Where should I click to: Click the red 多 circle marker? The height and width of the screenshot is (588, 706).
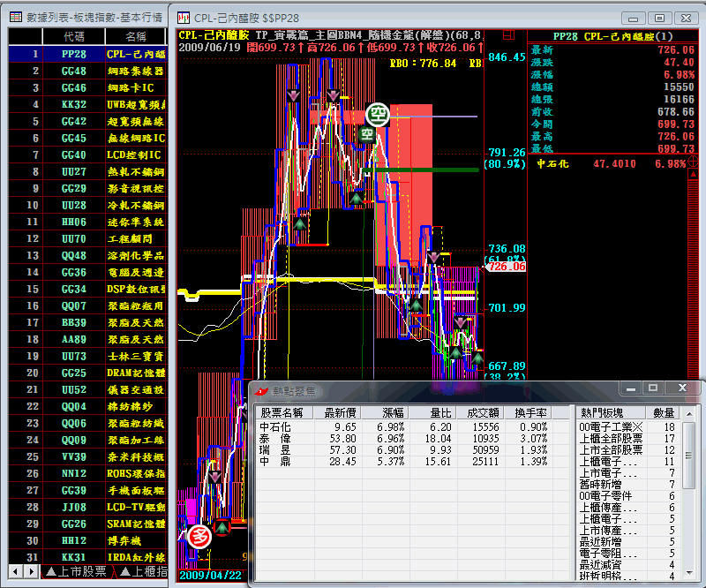pyautogui.click(x=199, y=535)
